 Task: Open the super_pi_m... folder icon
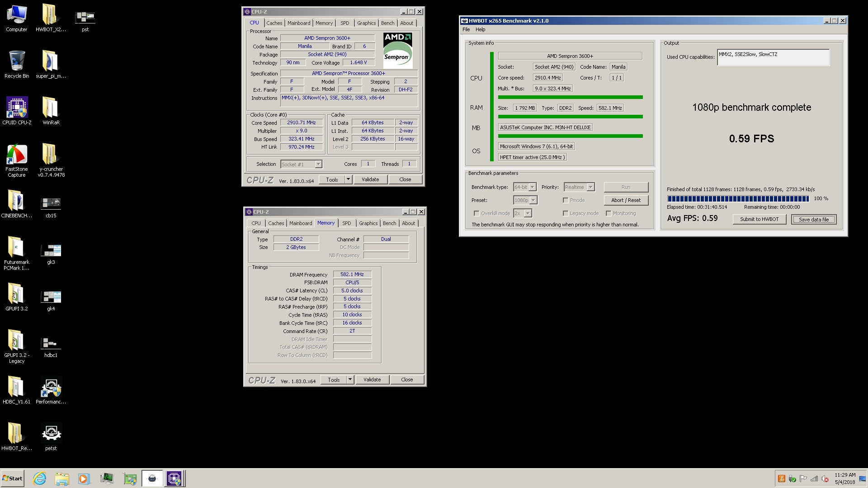(x=51, y=65)
